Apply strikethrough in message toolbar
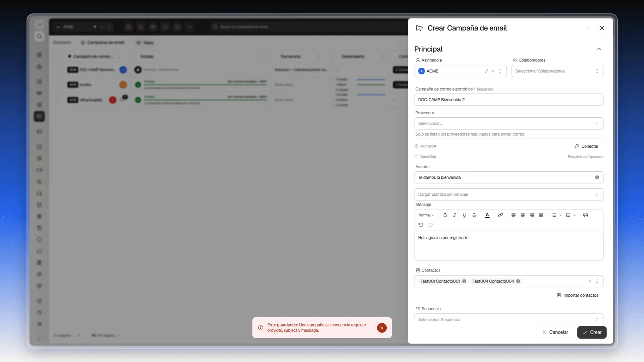This screenshot has height=362, width=644. [474, 215]
